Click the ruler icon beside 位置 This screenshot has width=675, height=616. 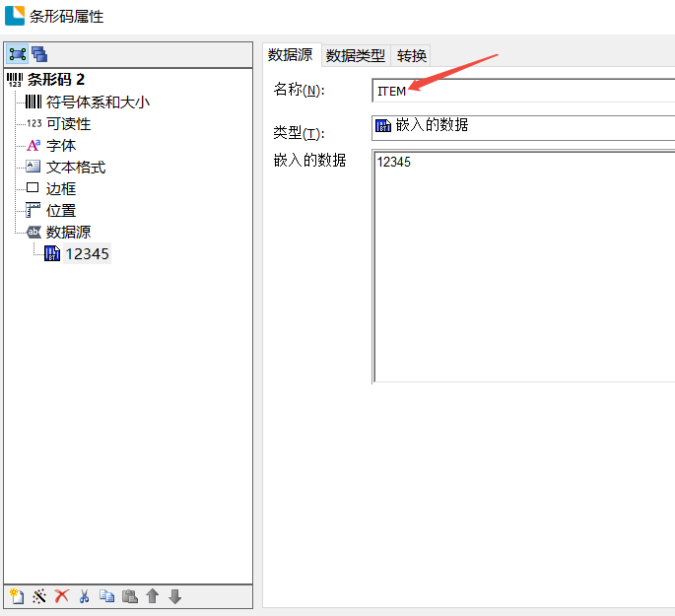(33, 210)
